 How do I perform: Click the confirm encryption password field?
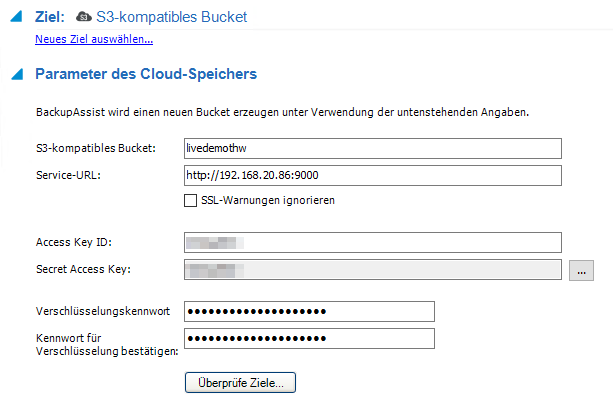click(309, 339)
